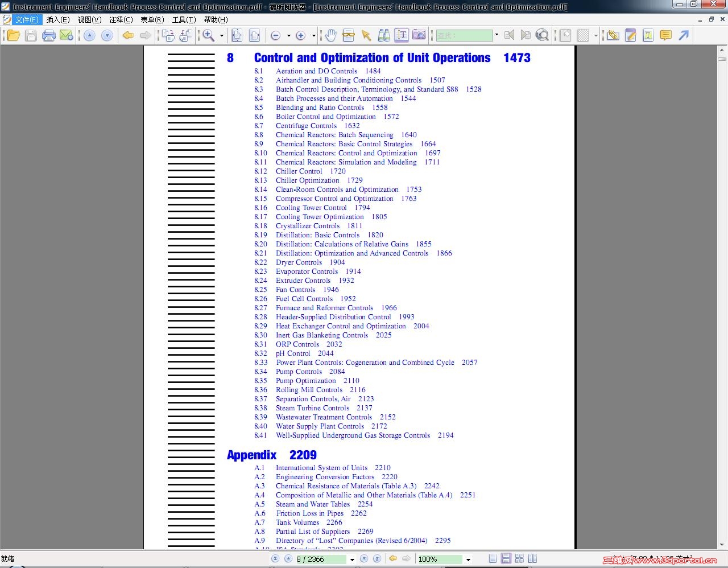This screenshot has width=728, height=568.
Task: Zoom out with the minus circle icon
Action: (x=276, y=35)
